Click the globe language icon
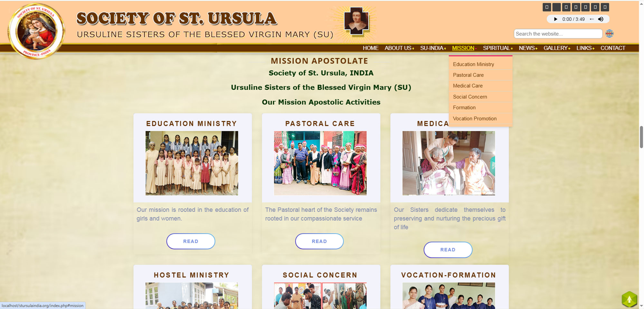The width and height of the screenshot is (644, 309). tap(609, 33)
